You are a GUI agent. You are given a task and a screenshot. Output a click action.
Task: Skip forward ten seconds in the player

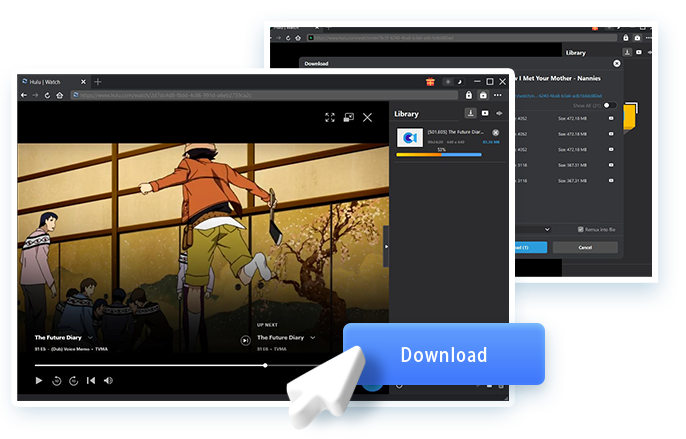tap(74, 381)
